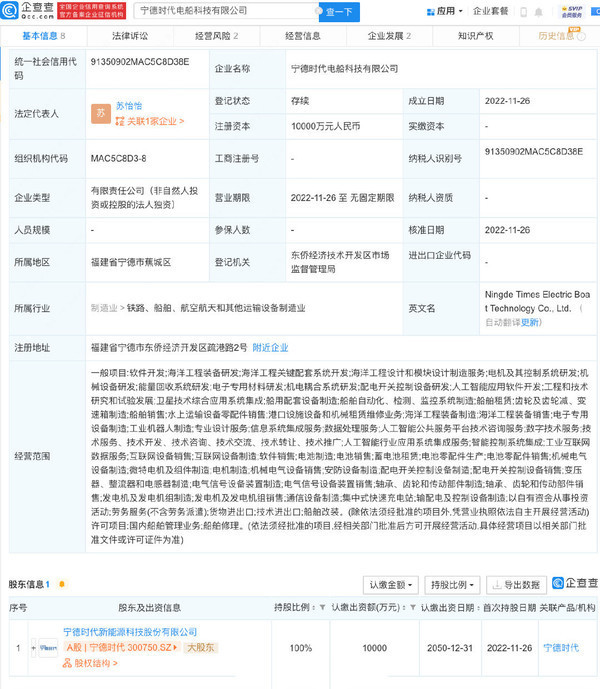Click the 导出数据 export button
Screen dimensions: 600x689
coord(514,584)
